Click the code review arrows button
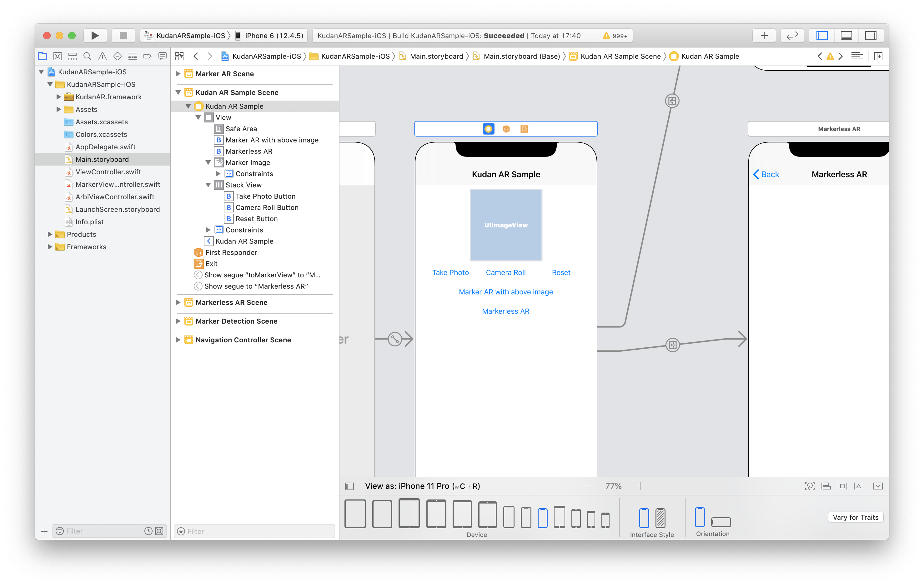The width and height of the screenshot is (924, 586). (792, 36)
